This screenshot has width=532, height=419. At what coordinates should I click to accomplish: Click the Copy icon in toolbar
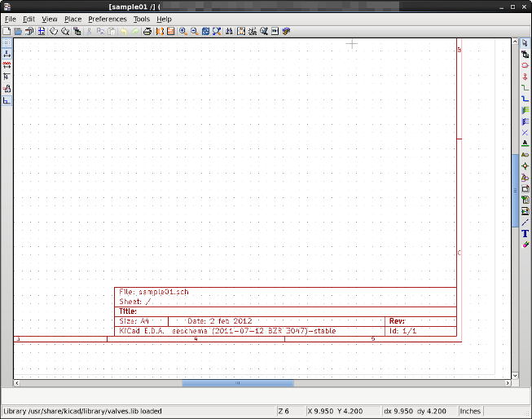click(x=100, y=31)
